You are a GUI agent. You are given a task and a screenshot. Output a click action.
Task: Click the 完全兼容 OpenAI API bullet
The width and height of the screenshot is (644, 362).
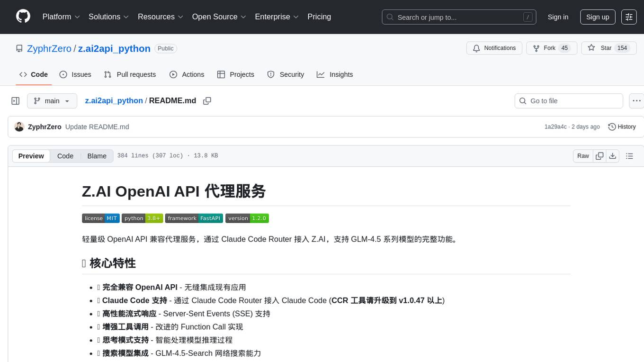pyautogui.click(x=171, y=287)
